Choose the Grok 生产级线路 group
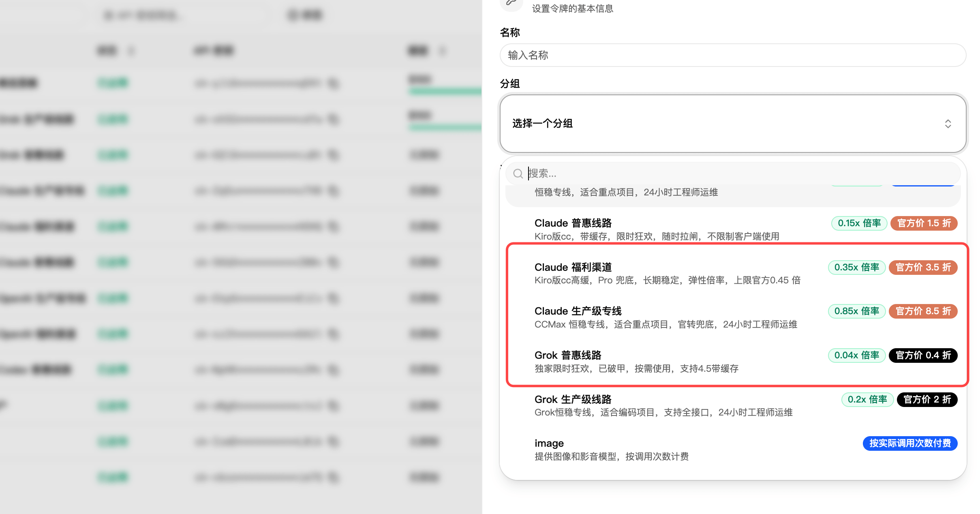This screenshot has width=980, height=514. pyautogui.click(x=733, y=405)
